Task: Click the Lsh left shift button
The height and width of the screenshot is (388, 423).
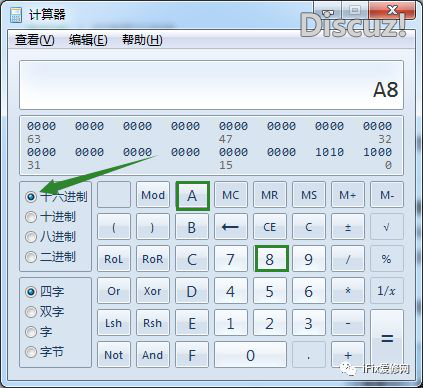Action: click(x=114, y=323)
